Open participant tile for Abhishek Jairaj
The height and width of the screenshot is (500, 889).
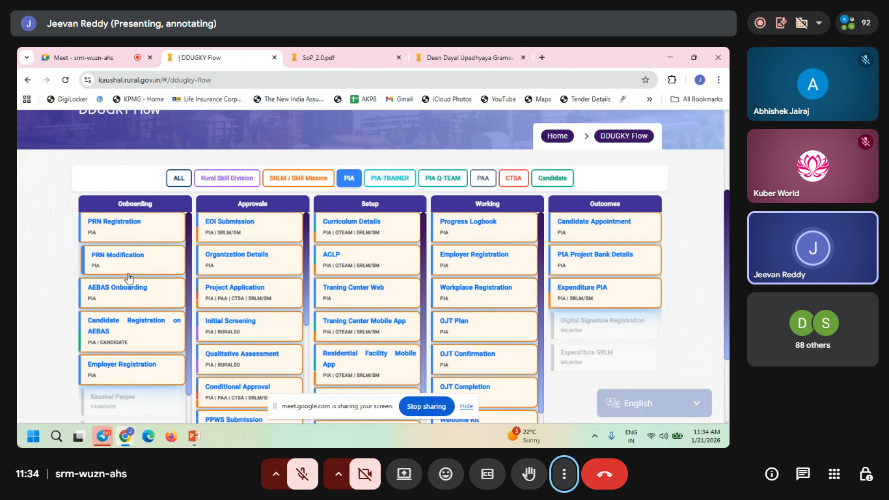click(x=812, y=84)
